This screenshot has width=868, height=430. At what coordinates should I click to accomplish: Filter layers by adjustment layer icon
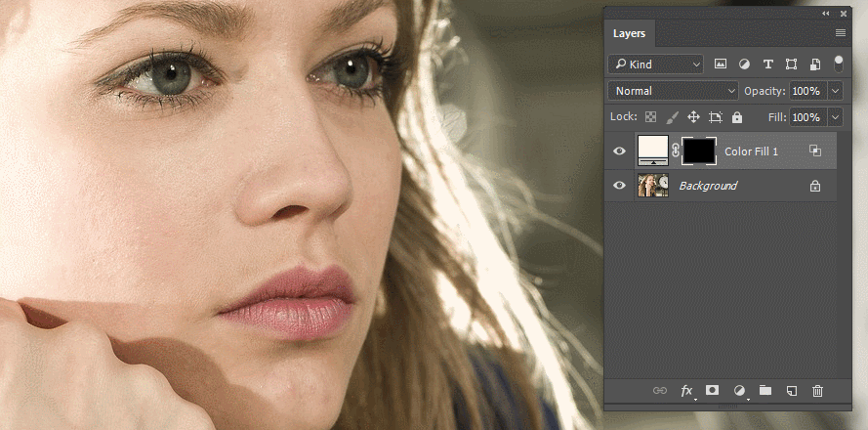(x=744, y=64)
